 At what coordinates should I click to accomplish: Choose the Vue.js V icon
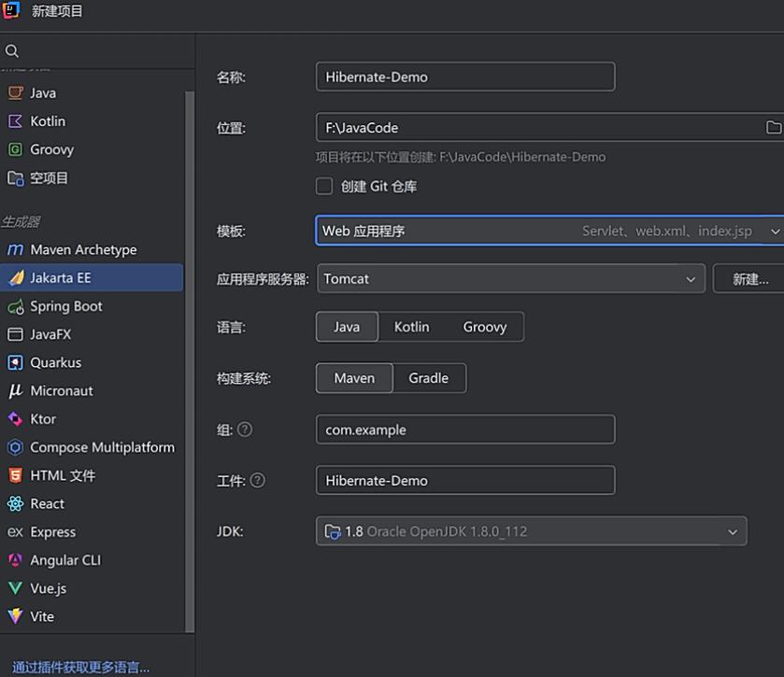click(16, 588)
